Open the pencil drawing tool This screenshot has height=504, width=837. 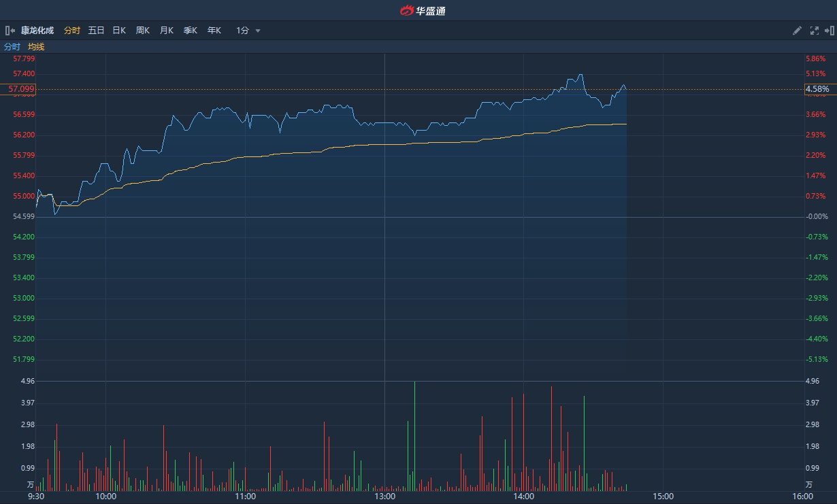click(798, 31)
